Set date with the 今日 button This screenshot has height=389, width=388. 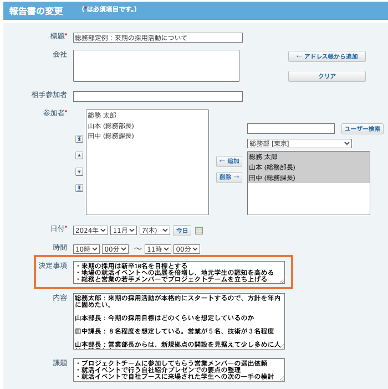[182, 230]
